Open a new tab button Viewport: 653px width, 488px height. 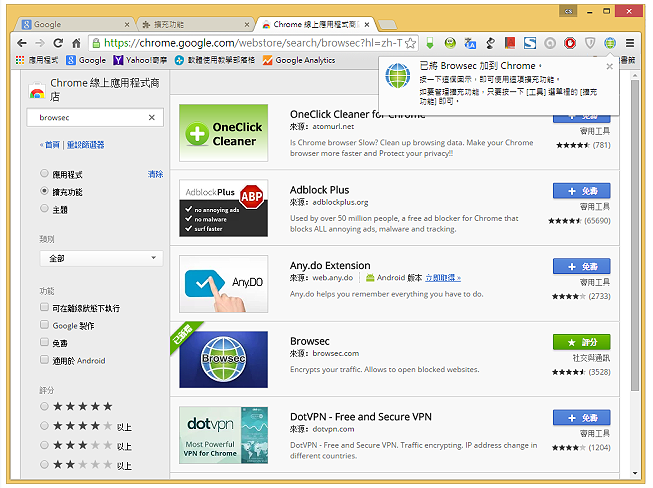(388, 25)
